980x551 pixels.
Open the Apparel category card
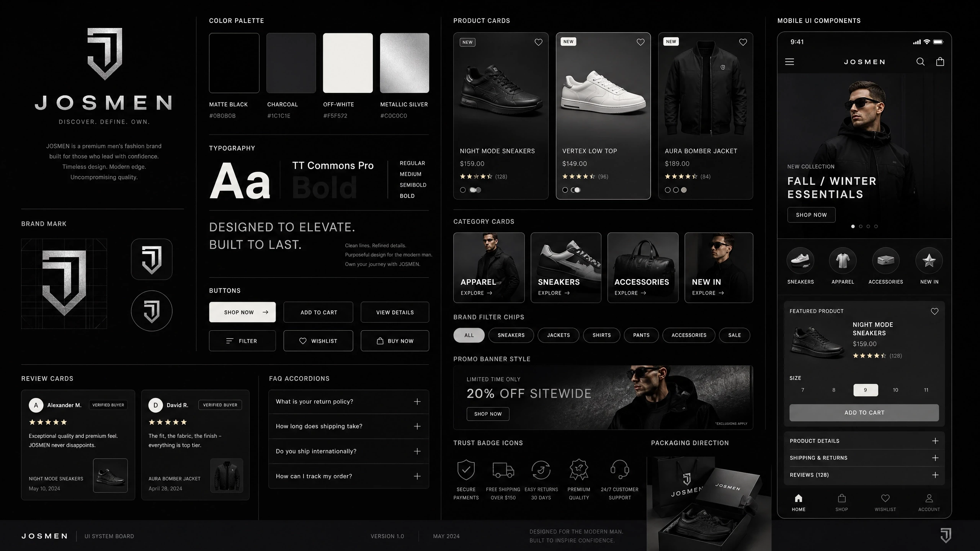(489, 268)
